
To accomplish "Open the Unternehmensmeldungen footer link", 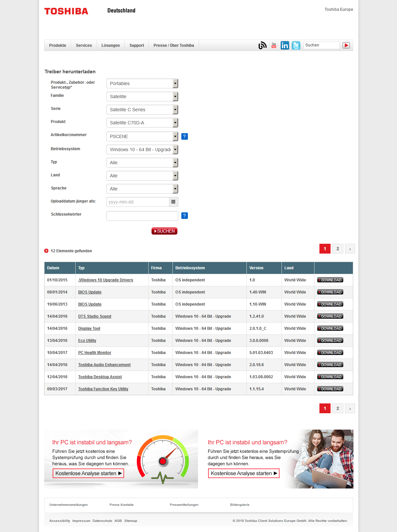I will 68,505.
